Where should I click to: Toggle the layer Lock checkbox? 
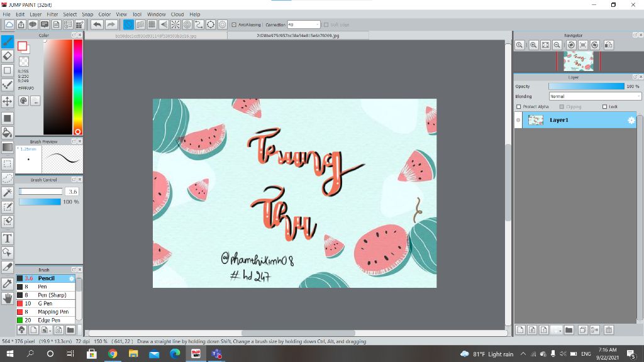pyautogui.click(x=604, y=107)
